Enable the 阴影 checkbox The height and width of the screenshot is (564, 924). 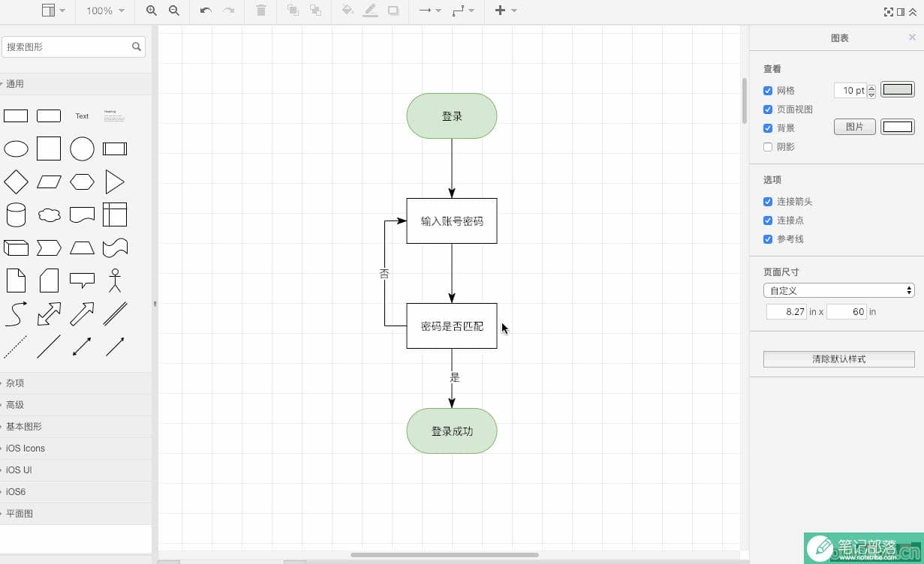point(768,147)
